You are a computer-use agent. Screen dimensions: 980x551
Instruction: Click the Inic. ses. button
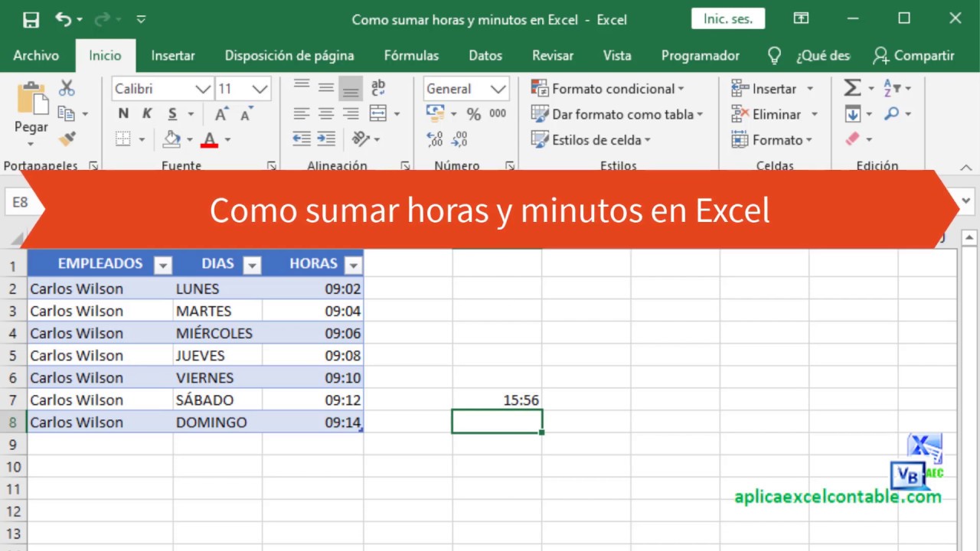click(x=727, y=18)
